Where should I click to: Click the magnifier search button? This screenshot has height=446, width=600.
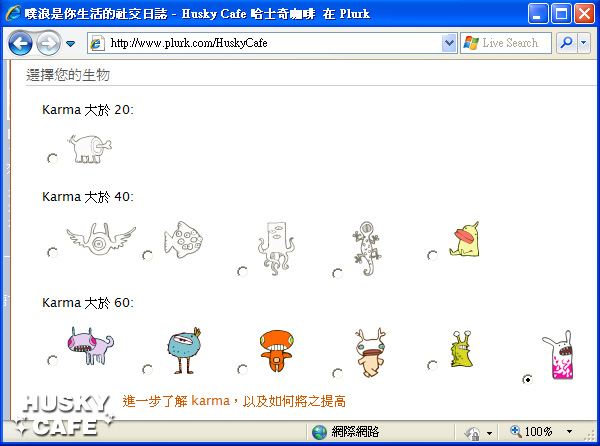[567, 43]
